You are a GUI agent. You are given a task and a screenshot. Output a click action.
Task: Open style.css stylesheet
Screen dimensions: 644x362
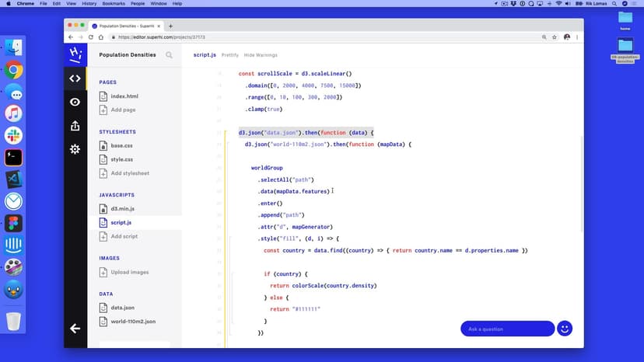121,159
